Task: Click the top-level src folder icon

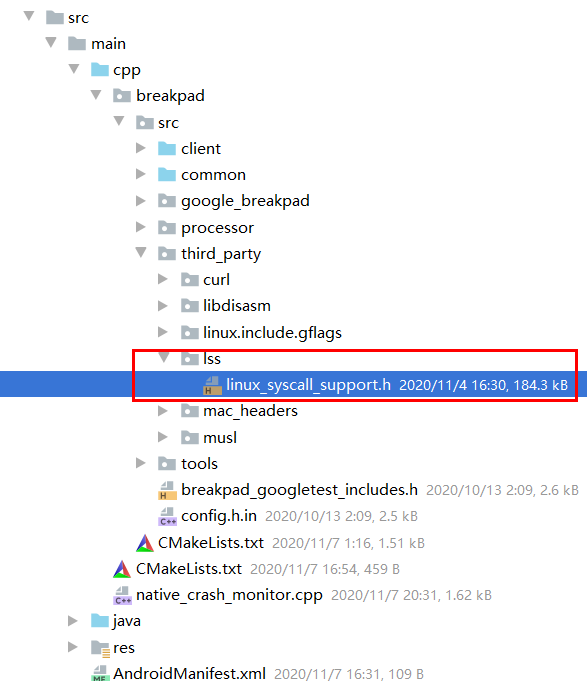Action: (x=55, y=18)
